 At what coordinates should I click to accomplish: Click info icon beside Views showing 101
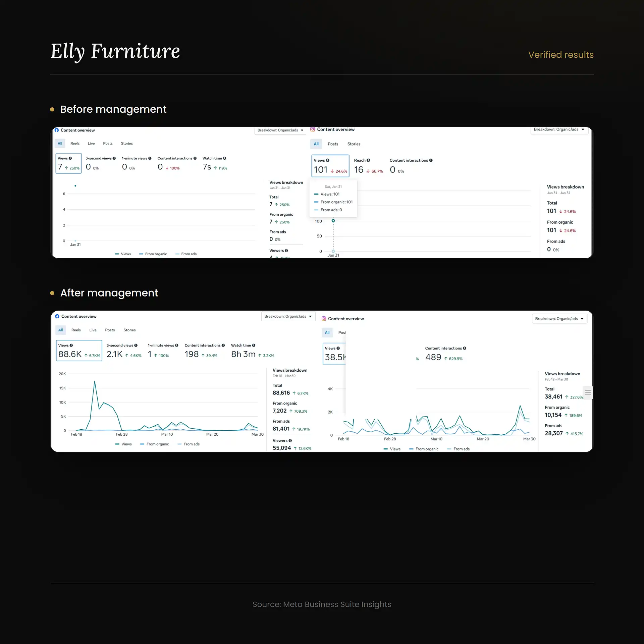coord(328,160)
